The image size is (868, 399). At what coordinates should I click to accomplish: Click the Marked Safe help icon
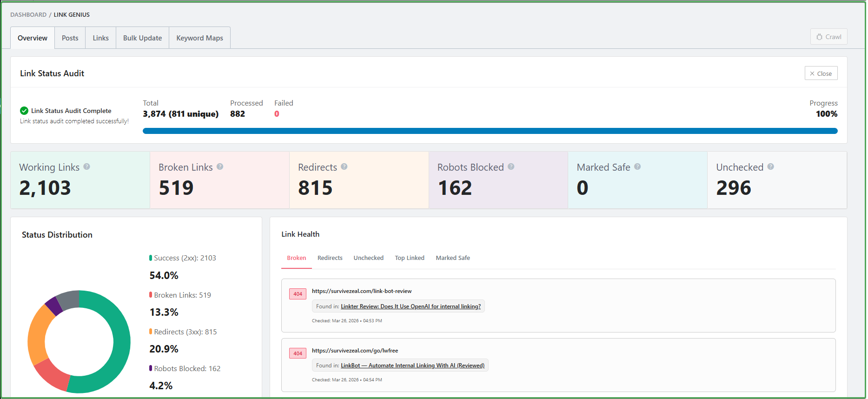[x=637, y=166]
